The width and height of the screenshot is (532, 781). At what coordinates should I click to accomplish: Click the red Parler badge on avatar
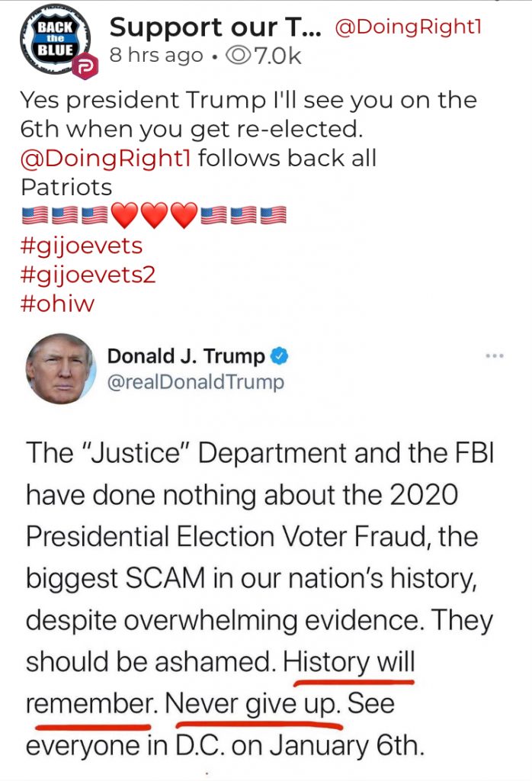[83, 67]
